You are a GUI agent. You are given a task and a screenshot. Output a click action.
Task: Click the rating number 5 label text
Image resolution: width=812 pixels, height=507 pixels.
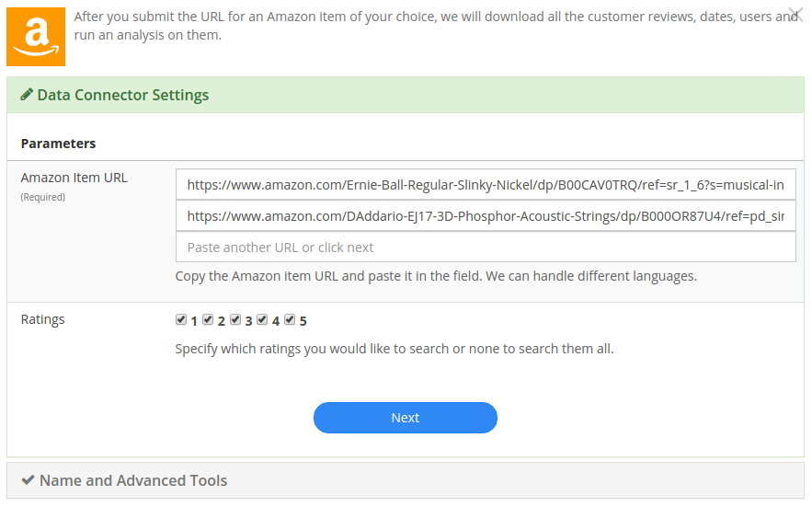point(303,321)
